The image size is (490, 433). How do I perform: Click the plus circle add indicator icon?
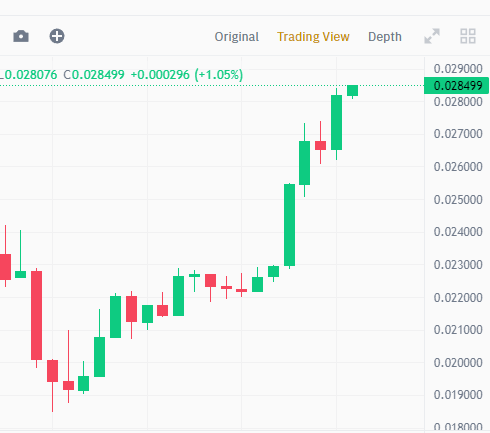pos(57,36)
